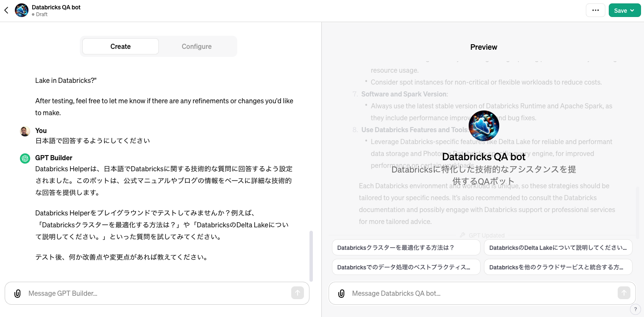This screenshot has height=317, width=644.
Task: Click the green GPT Builder logo icon
Action: [25, 158]
